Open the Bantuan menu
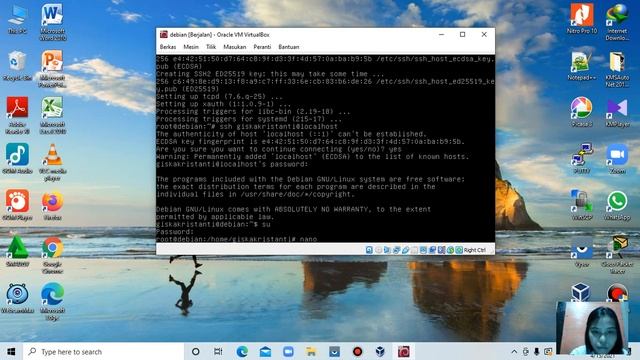This screenshot has width=640, height=360. [x=289, y=47]
